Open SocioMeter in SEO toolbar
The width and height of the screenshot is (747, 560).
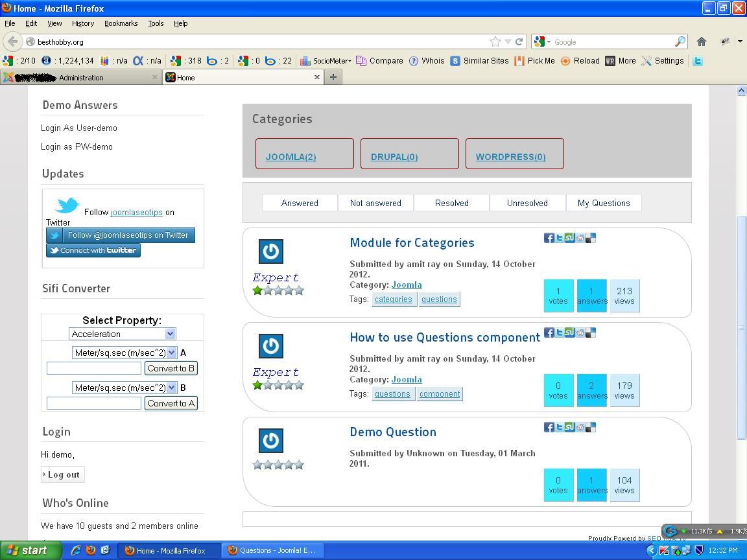[326, 61]
